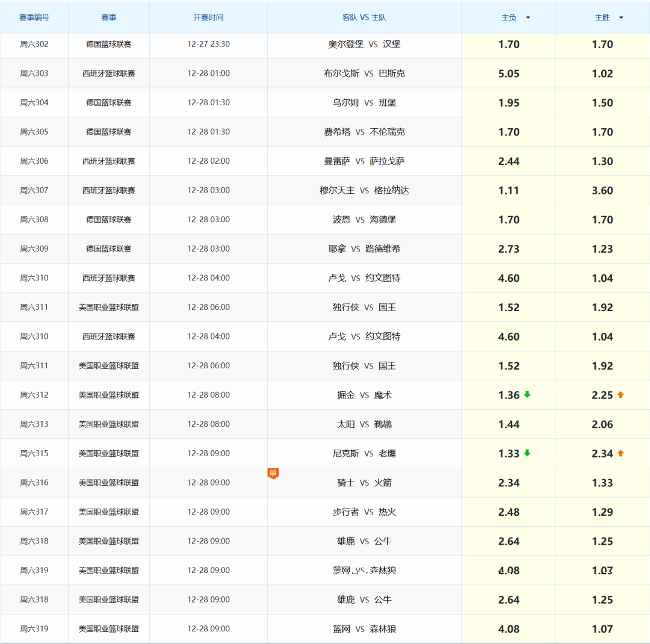Click the 主负 header label
This screenshot has height=644, width=650.
click(x=509, y=17)
